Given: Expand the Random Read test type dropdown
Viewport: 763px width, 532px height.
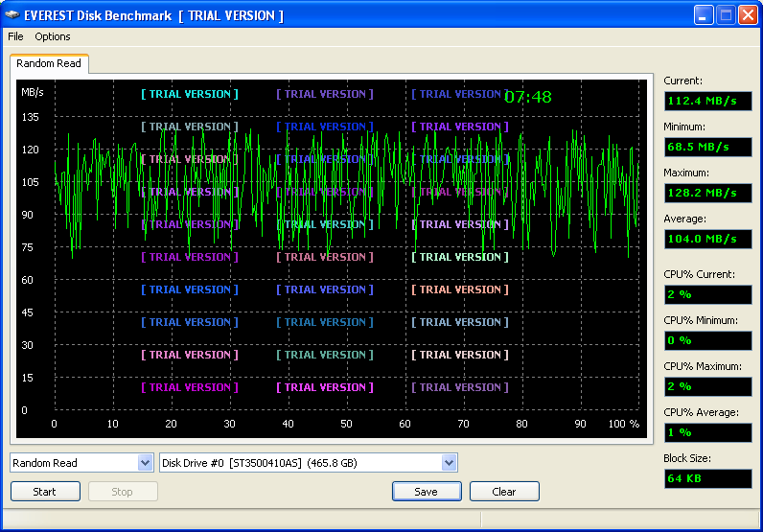Looking at the screenshot, I should tap(145, 463).
